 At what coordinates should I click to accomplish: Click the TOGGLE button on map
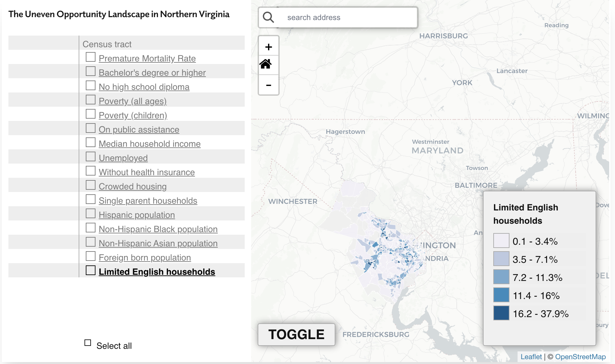pos(296,335)
